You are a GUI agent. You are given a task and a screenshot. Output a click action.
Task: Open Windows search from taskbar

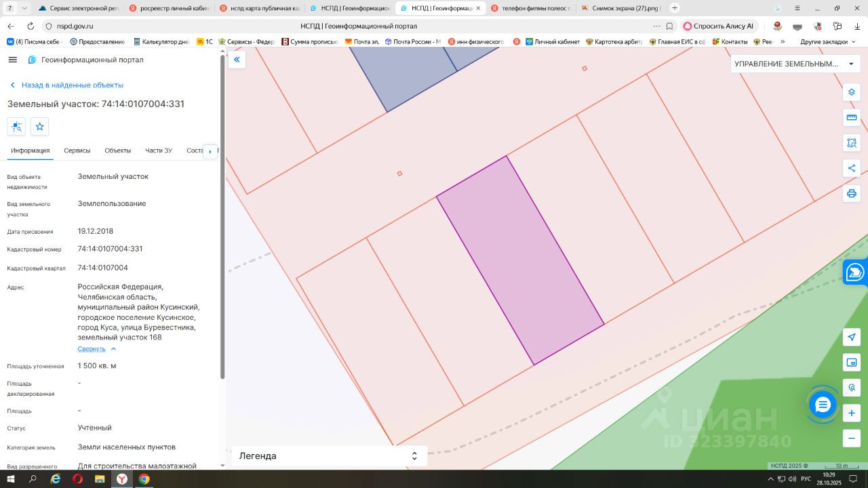point(33,479)
